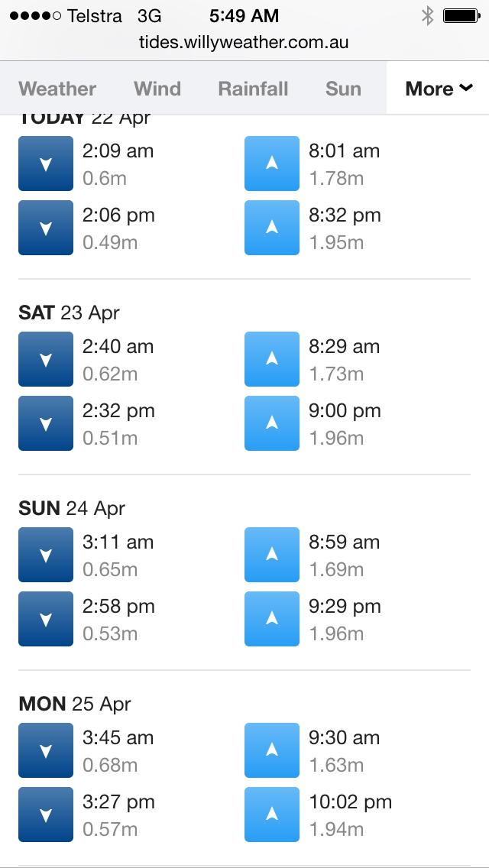Tap the MON 25 Apr date heading
This screenshot has width=489, height=868.
pyautogui.click(x=75, y=704)
